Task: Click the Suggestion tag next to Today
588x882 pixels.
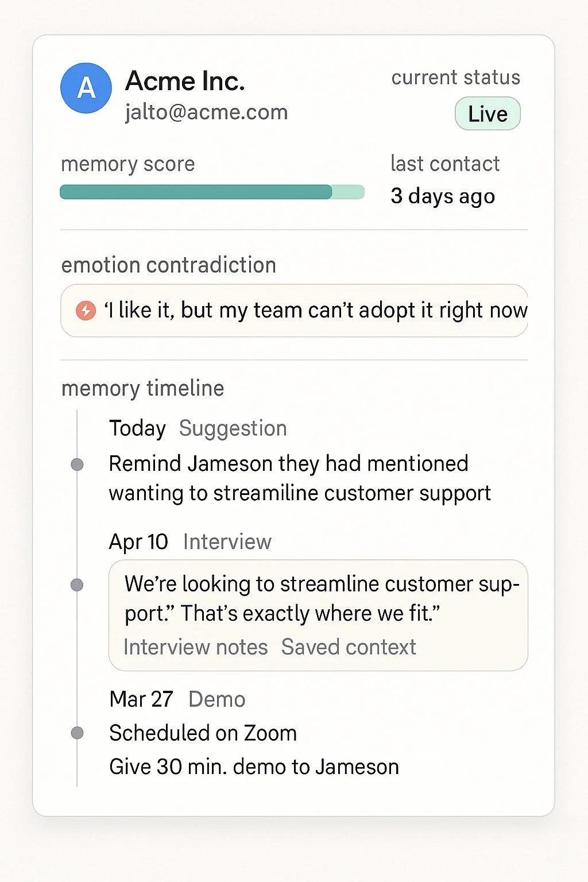Action: (233, 428)
